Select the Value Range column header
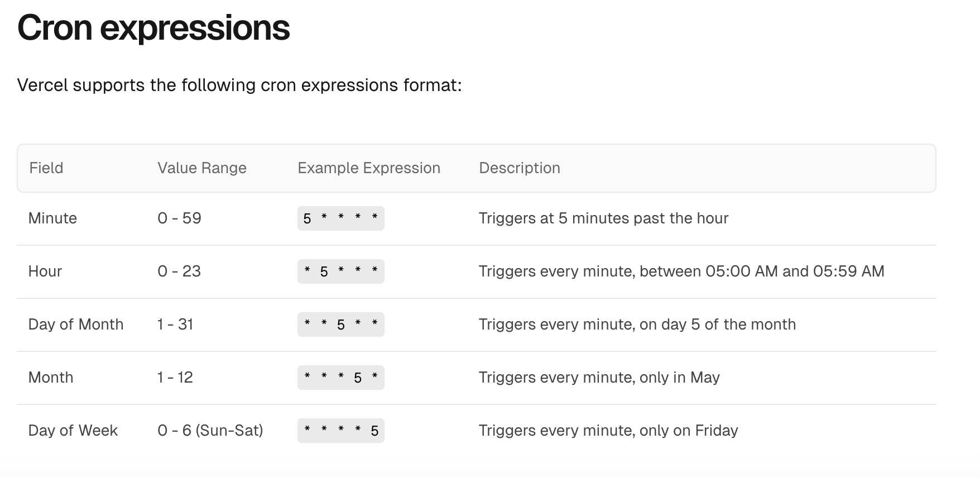This screenshot has height=477, width=980. click(202, 168)
